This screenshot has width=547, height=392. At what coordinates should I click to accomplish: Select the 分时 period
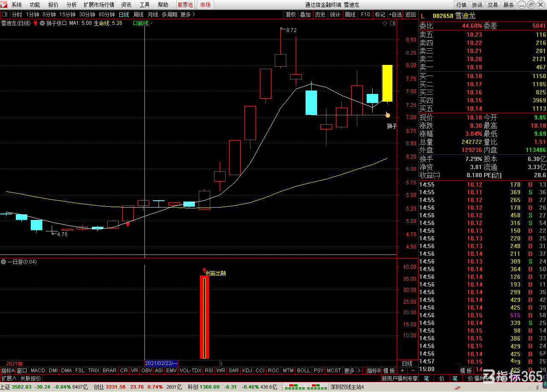pyautogui.click(x=17, y=15)
